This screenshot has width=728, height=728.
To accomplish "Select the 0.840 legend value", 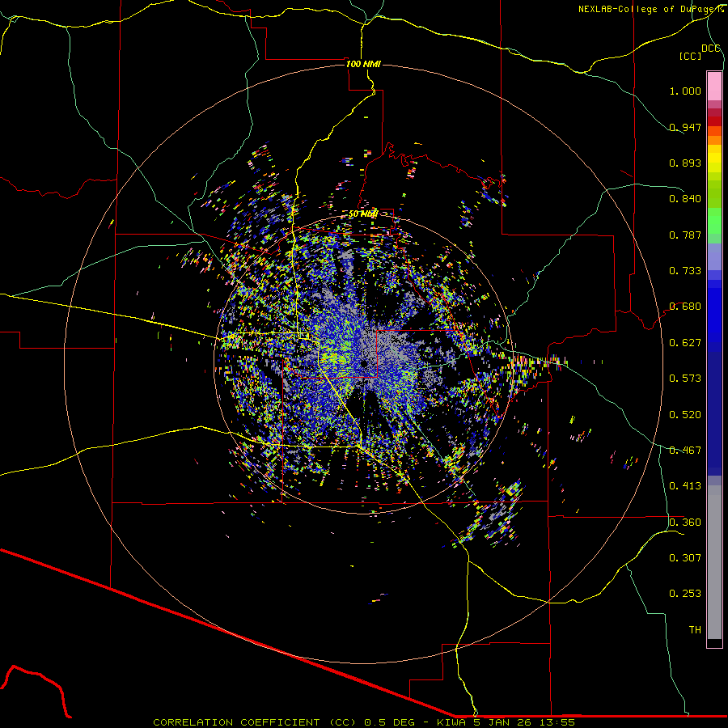I will point(685,199).
